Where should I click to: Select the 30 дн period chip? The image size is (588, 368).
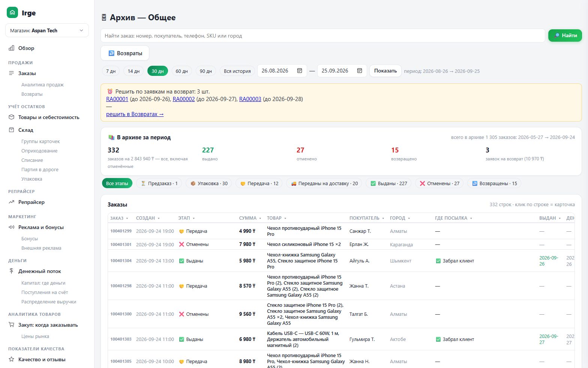coord(157,71)
